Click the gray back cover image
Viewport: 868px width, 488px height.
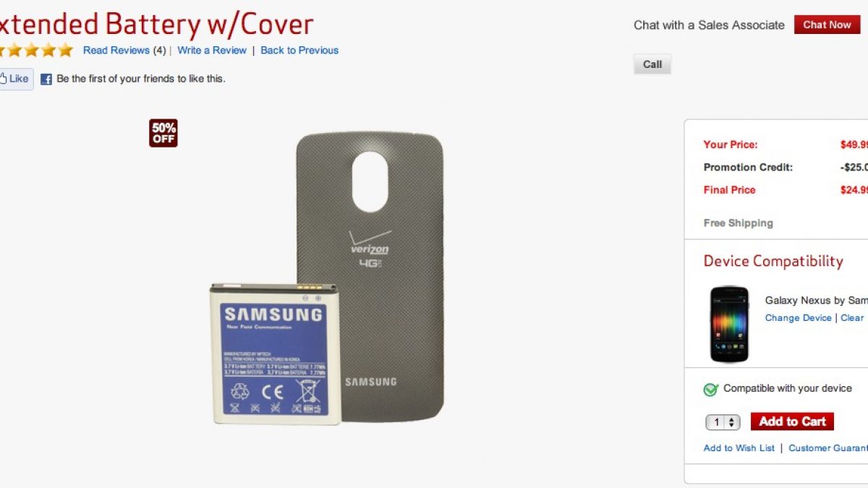click(x=370, y=278)
